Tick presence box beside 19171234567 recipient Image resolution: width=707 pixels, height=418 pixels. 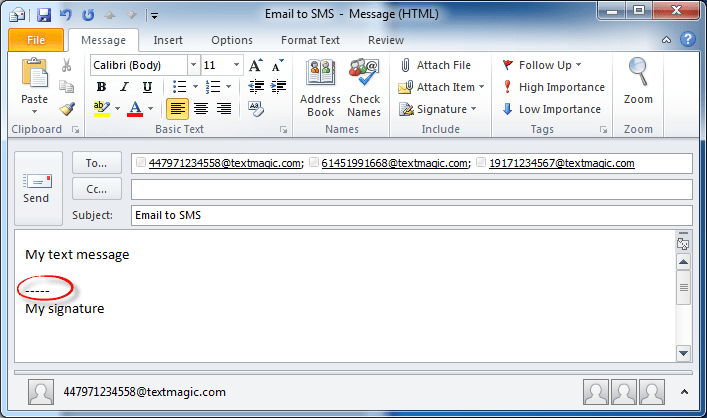coord(481,162)
